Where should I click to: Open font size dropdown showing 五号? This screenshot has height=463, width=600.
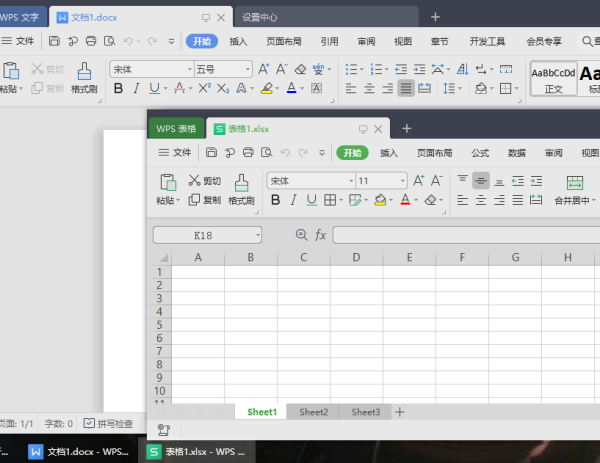248,70
